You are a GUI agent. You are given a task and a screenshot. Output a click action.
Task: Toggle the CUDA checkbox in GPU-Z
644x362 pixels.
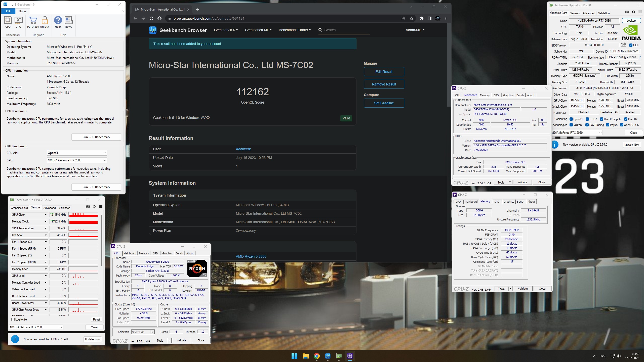(x=587, y=119)
